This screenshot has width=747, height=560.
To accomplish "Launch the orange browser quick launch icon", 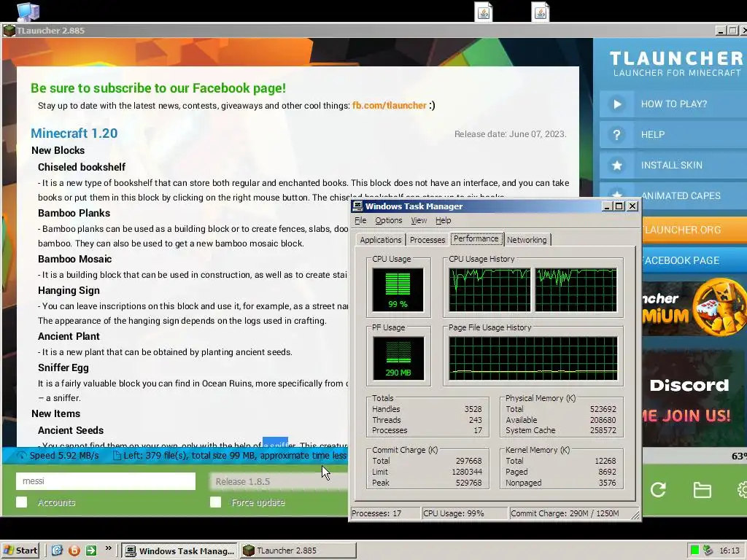I will click(74, 551).
